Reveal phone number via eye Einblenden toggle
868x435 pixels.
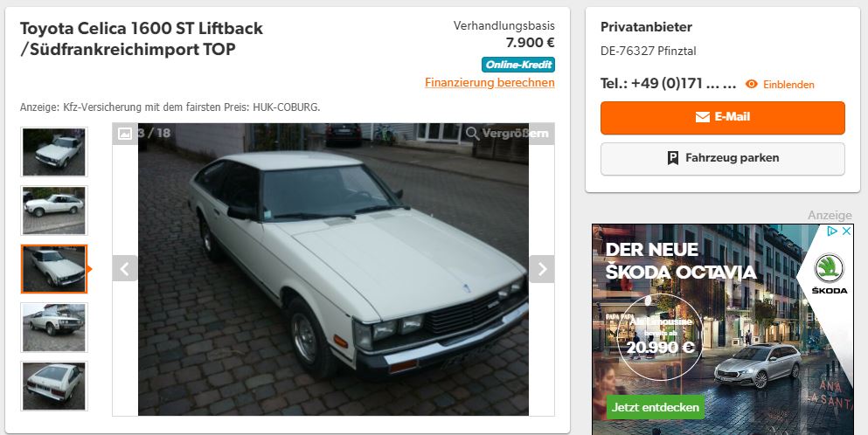tap(780, 84)
